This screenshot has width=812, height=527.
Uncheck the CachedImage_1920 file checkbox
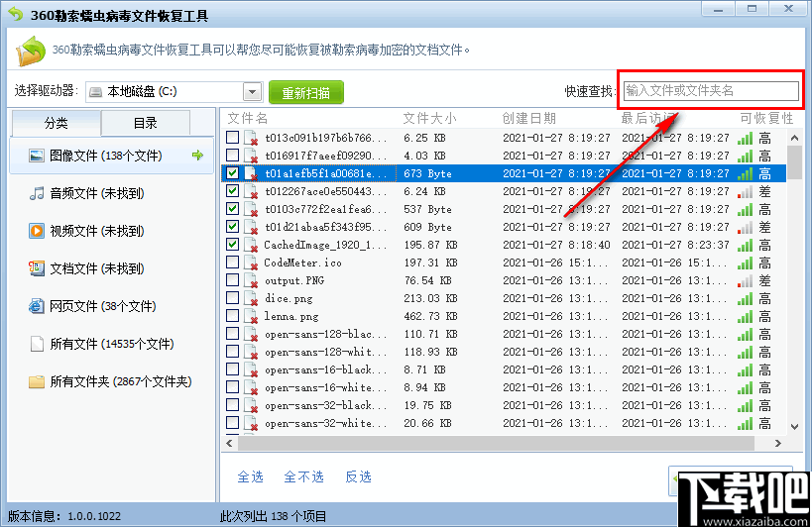coord(233,244)
